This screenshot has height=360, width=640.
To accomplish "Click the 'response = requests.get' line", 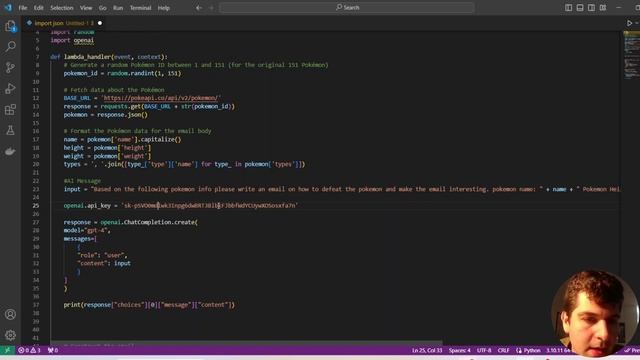I will click(x=149, y=107).
